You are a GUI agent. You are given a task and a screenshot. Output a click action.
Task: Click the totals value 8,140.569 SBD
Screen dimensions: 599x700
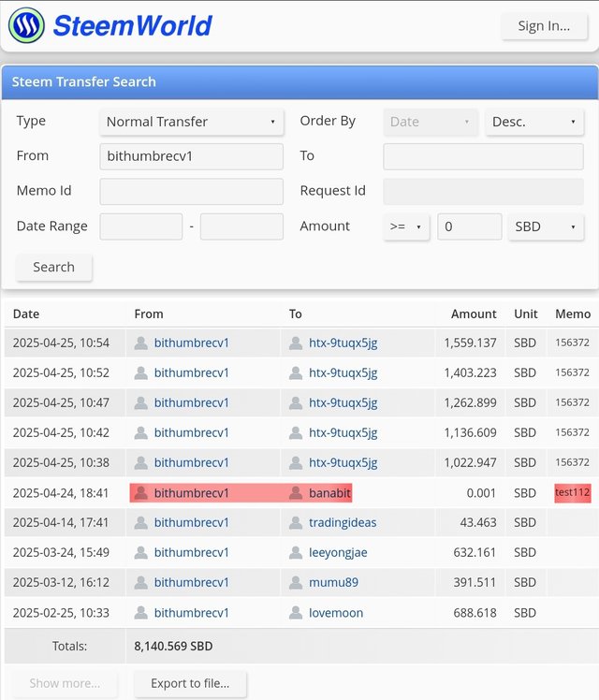click(x=173, y=646)
